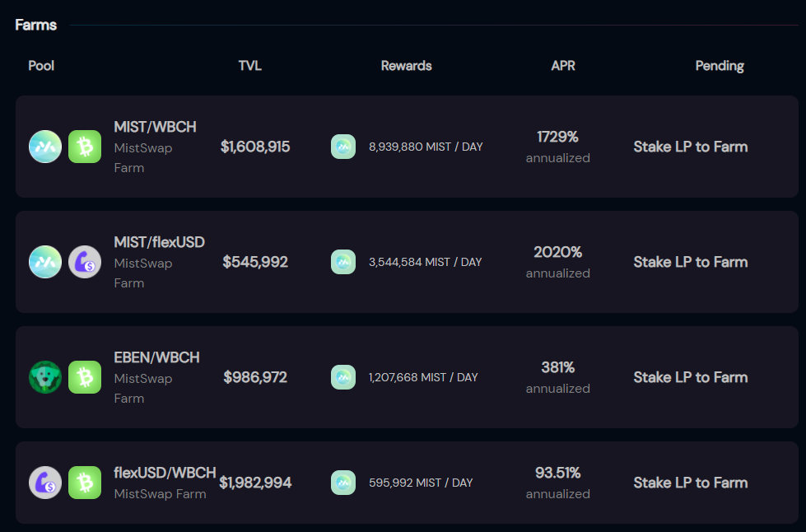The width and height of the screenshot is (806, 532).
Task: Select the $1,982,994 TVL value
Action: [255, 482]
